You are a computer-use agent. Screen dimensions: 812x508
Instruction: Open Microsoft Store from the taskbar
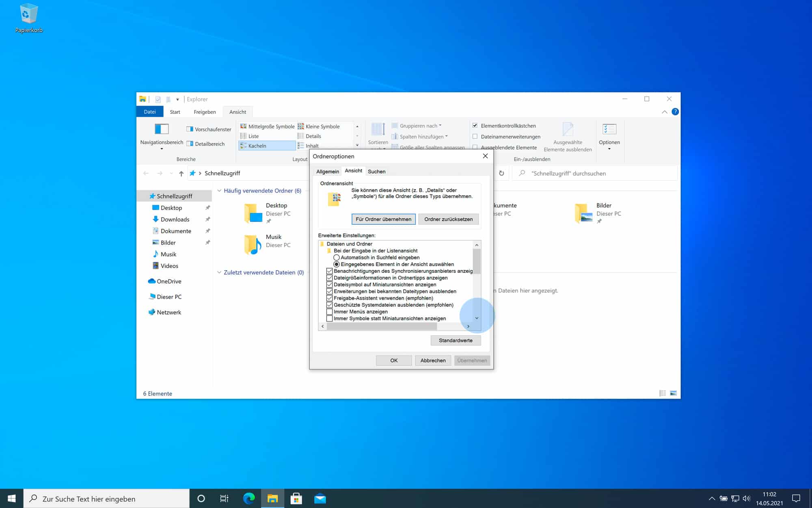click(x=296, y=498)
